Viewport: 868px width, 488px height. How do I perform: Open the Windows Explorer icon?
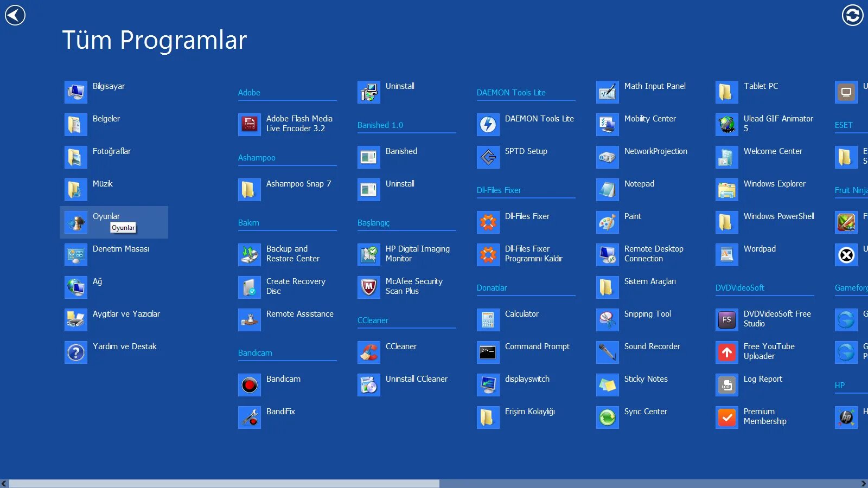click(x=727, y=190)
